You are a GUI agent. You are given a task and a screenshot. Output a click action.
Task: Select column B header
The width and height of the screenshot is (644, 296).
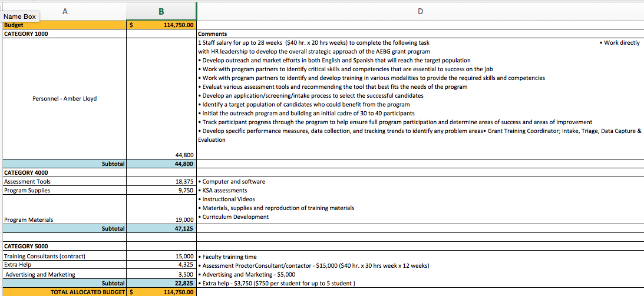(x=161, y=9)
